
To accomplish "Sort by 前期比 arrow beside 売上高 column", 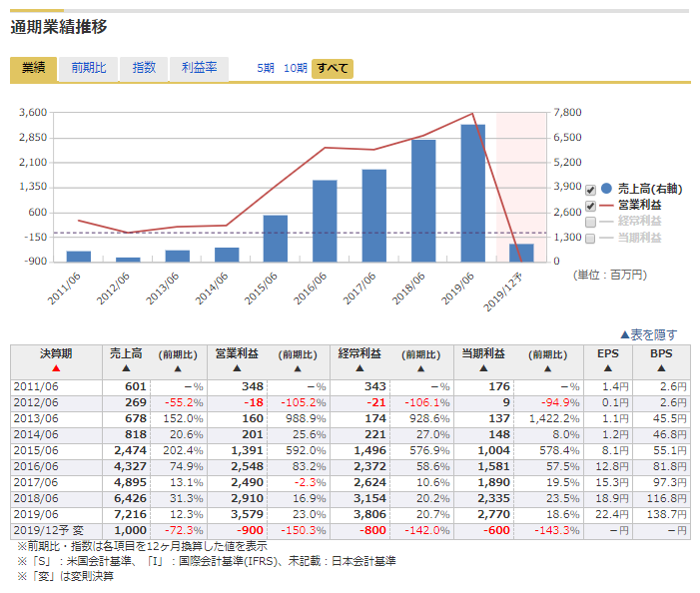I will point(180,368).
